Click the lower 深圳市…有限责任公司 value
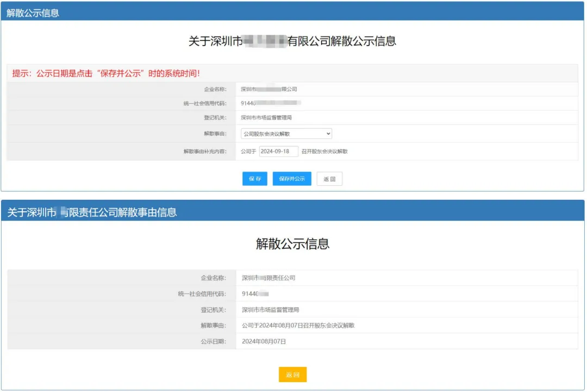Screen dimensions: 587x392 click(x=268, y=277)
